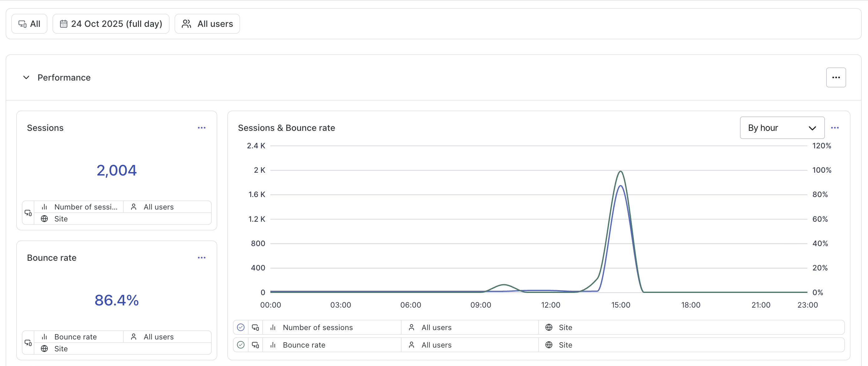
Task: Click the 1.6 K left axis label
Action: click(x=257, y=195)
